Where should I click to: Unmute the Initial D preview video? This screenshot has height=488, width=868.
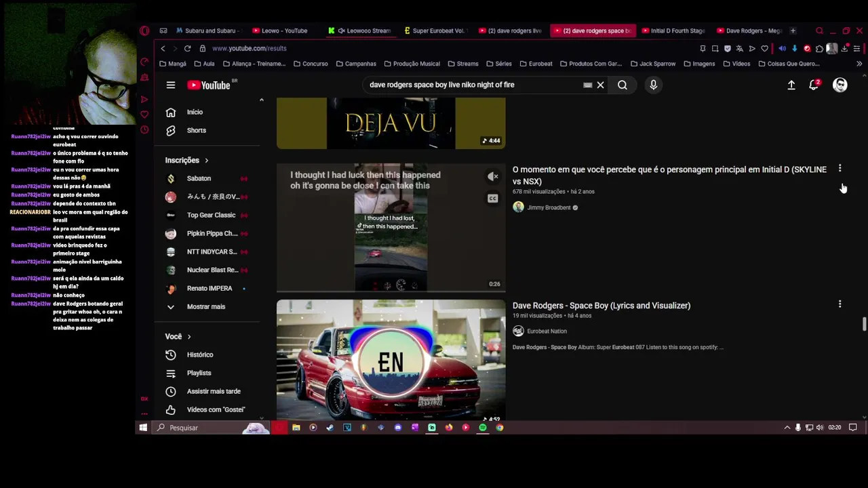pos(493,177)
